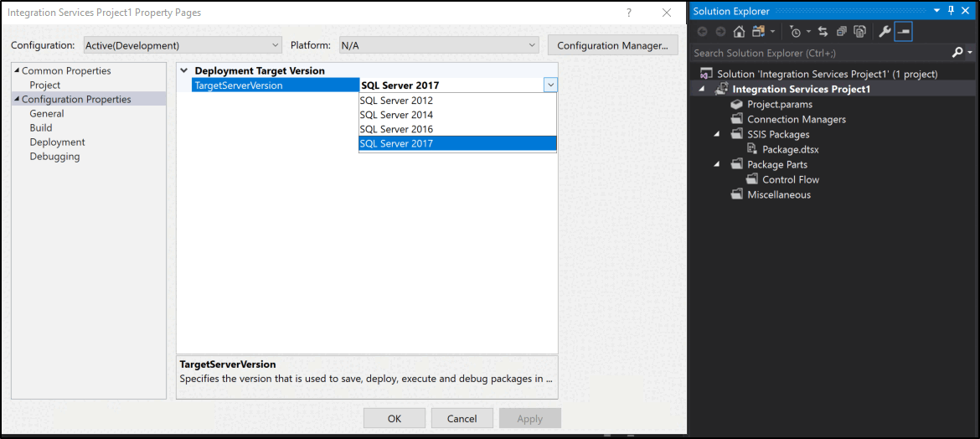Open the Solution Explorer window position menu
This screenshot has height=439, width=980.
tap(936, 11)
